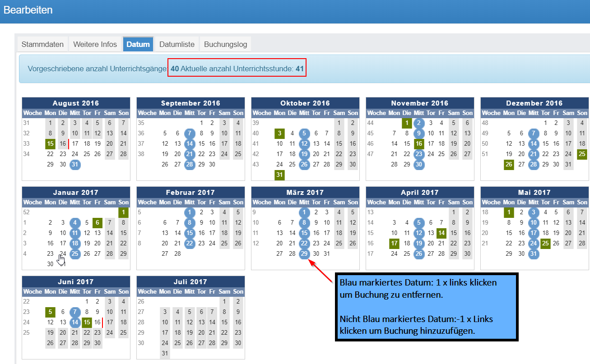
Task: Remove booking on 30 November 2016
Action: pyautogui.click(x=419, y=165)
